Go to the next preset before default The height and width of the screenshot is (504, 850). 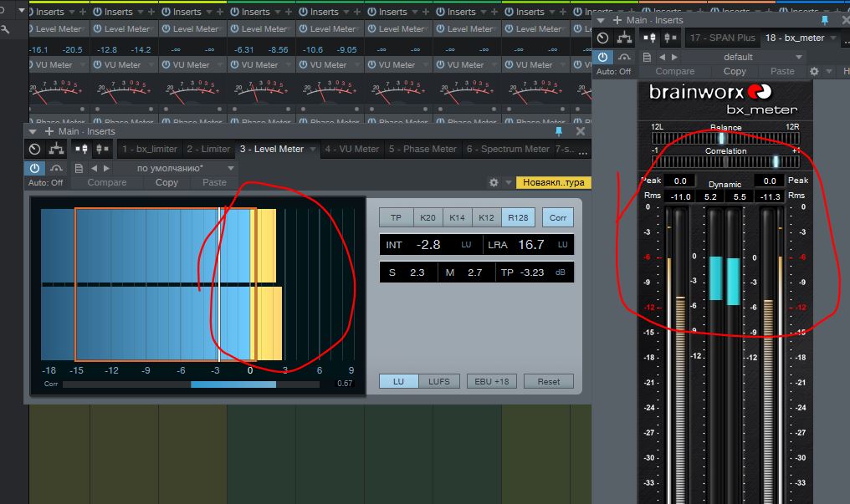tap(674, 57)
